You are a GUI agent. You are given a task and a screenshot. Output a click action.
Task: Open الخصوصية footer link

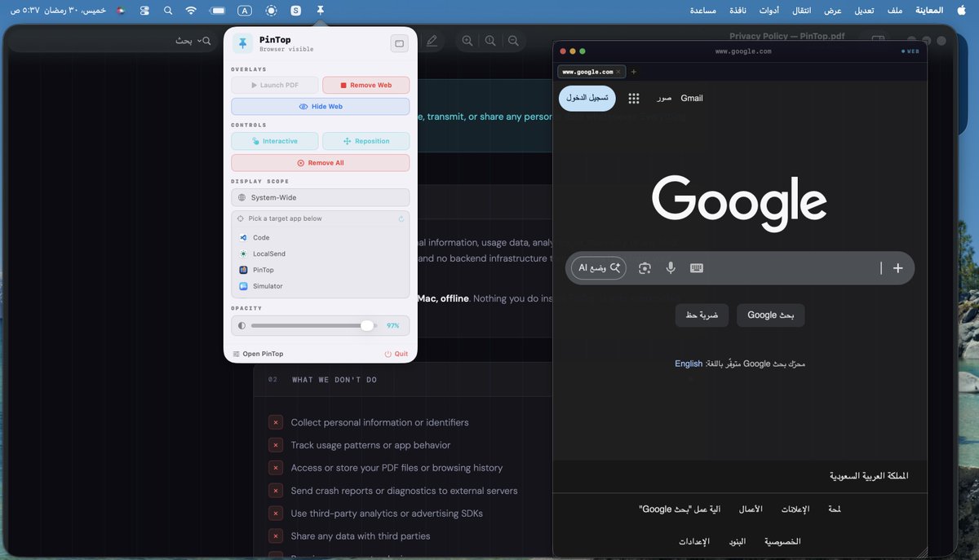[x=782, y=541]
